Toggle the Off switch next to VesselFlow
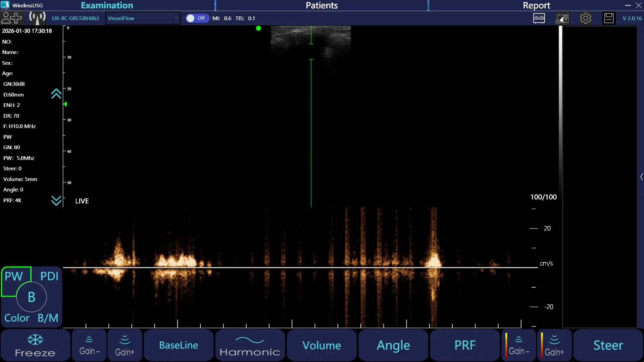 click(197, 18)
